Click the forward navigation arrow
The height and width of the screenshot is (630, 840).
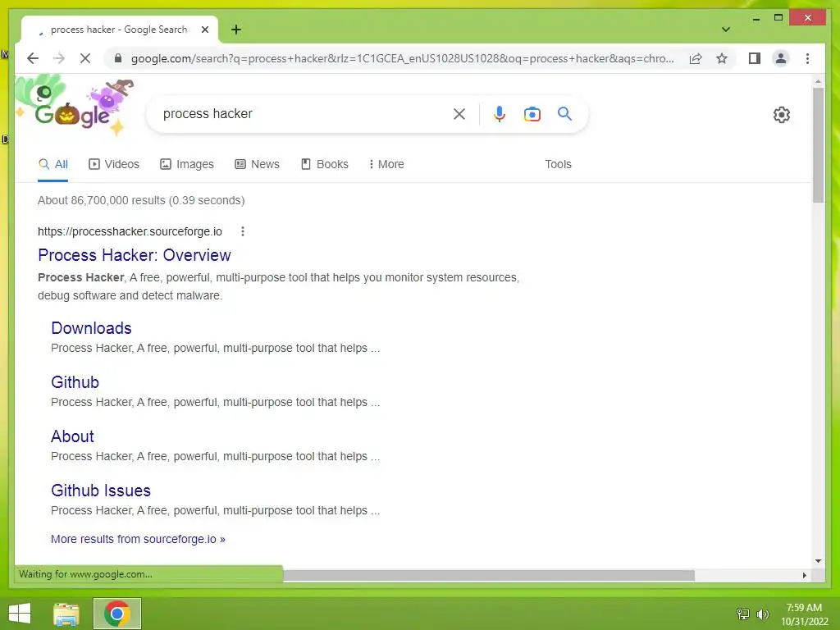59,58
